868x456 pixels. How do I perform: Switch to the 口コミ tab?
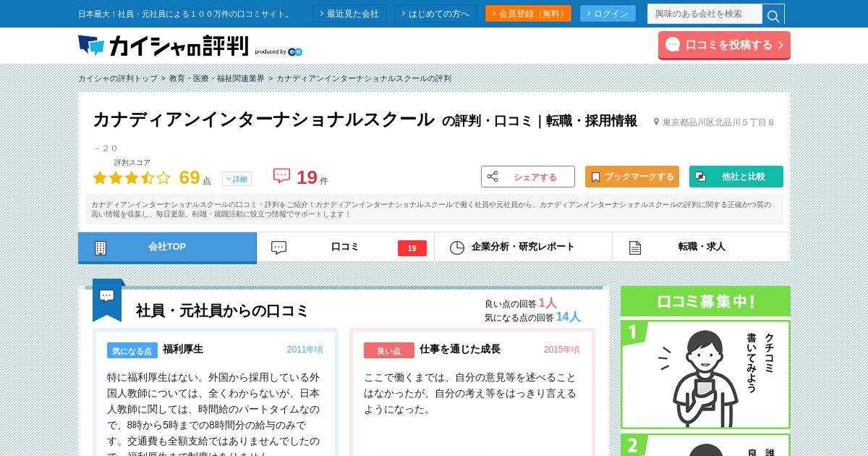point(345,248)
